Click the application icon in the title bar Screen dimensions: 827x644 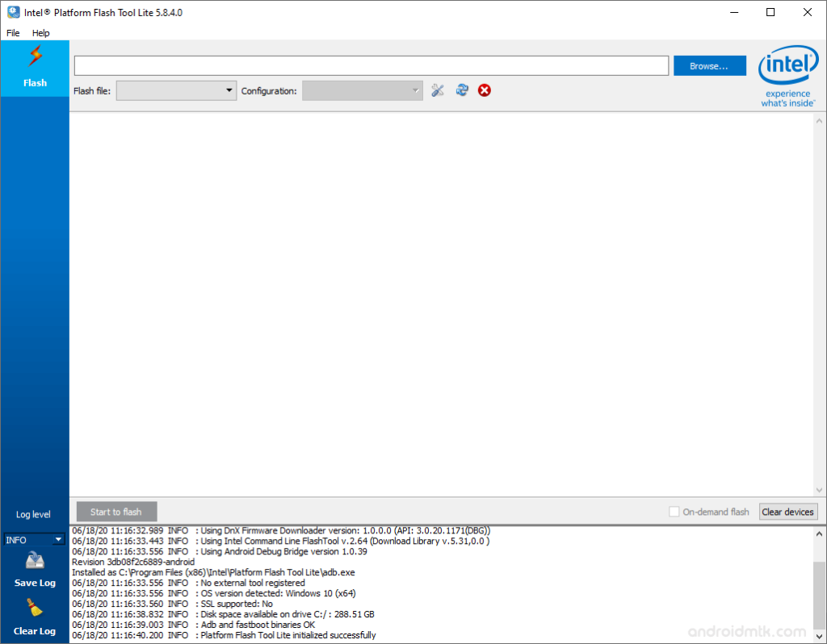tap(12, 12)
